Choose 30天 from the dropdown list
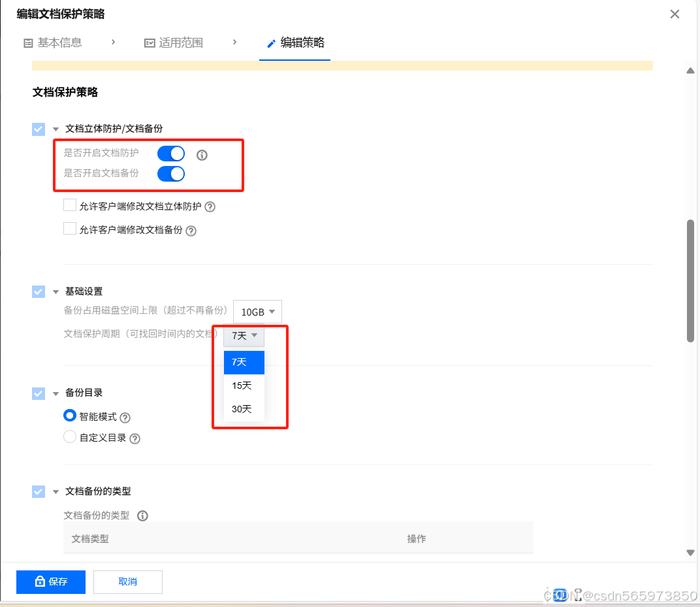Screen dimensions: 700x607 244,409
